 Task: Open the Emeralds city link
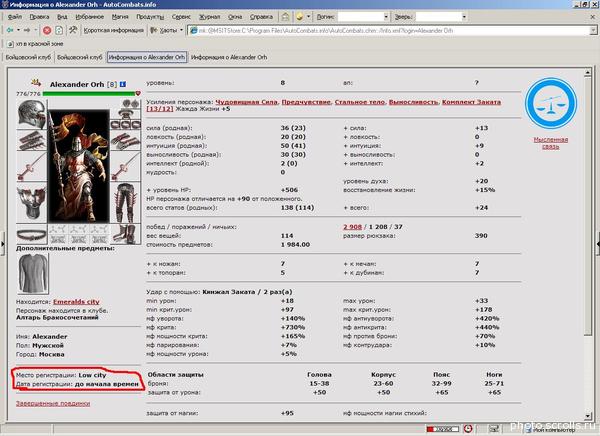click(x=76, y=302)
